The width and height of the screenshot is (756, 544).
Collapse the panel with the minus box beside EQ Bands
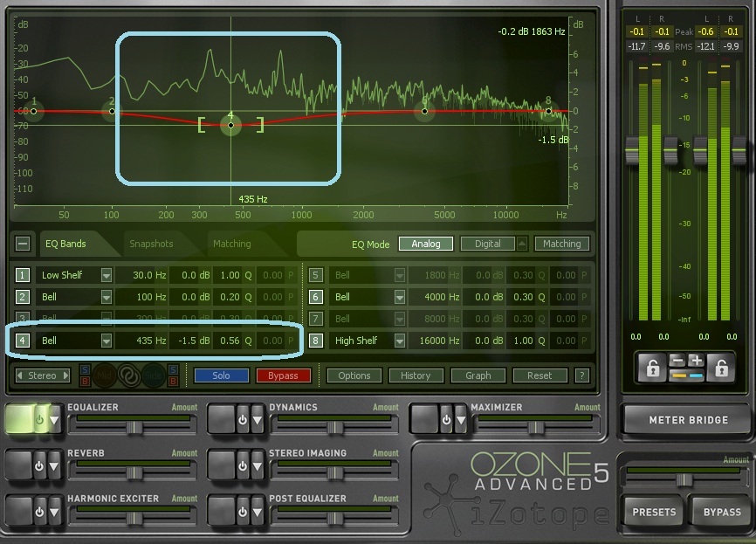(x=23, y=244)
